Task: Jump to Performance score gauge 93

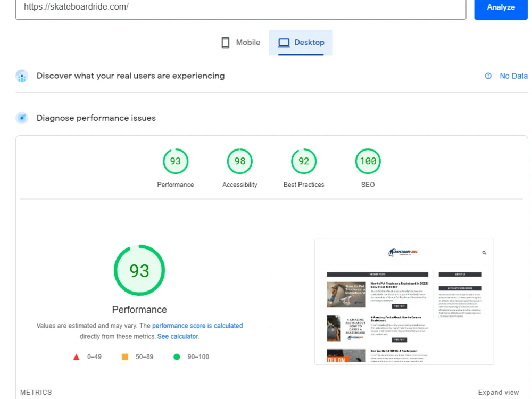Action: tap(176, 161)
